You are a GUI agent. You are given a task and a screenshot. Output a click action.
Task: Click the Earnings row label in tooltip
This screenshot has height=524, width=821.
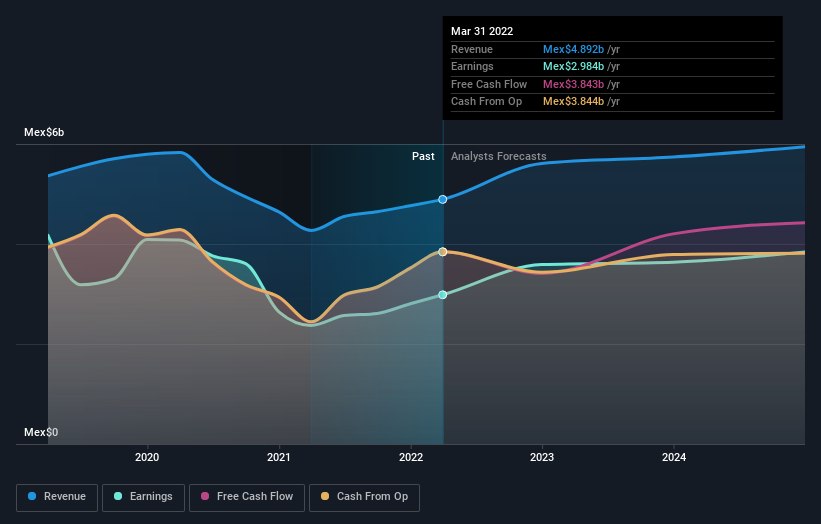point(472,66)
